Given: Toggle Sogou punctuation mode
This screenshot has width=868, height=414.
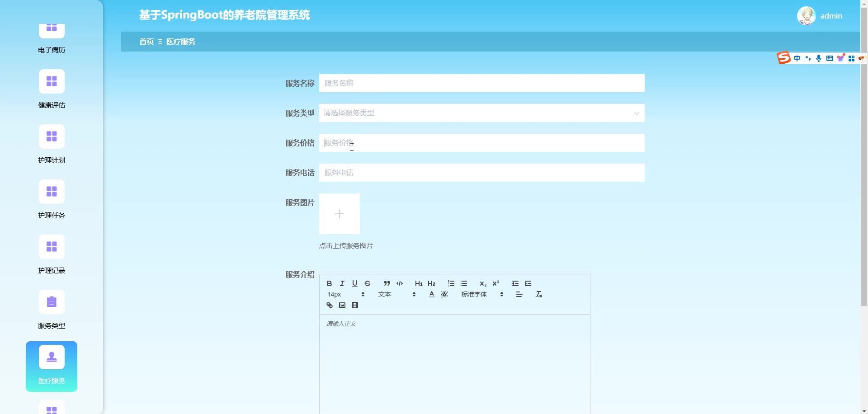Looking at the screenshot, I should [x=808, y=58].
